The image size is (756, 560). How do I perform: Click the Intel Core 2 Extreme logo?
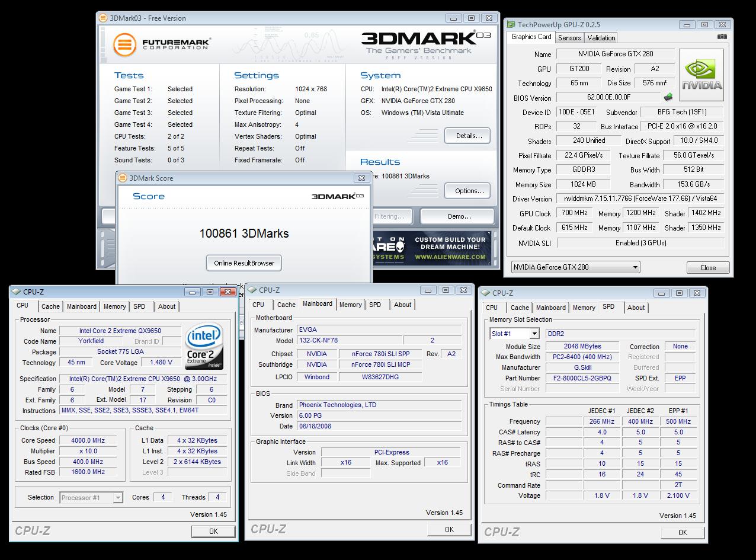(204, 345)
